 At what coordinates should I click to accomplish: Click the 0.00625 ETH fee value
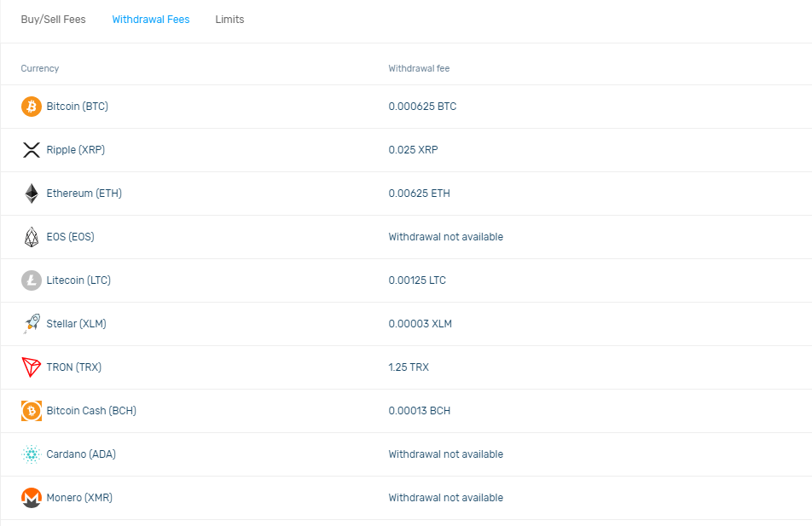coord(420,194)
